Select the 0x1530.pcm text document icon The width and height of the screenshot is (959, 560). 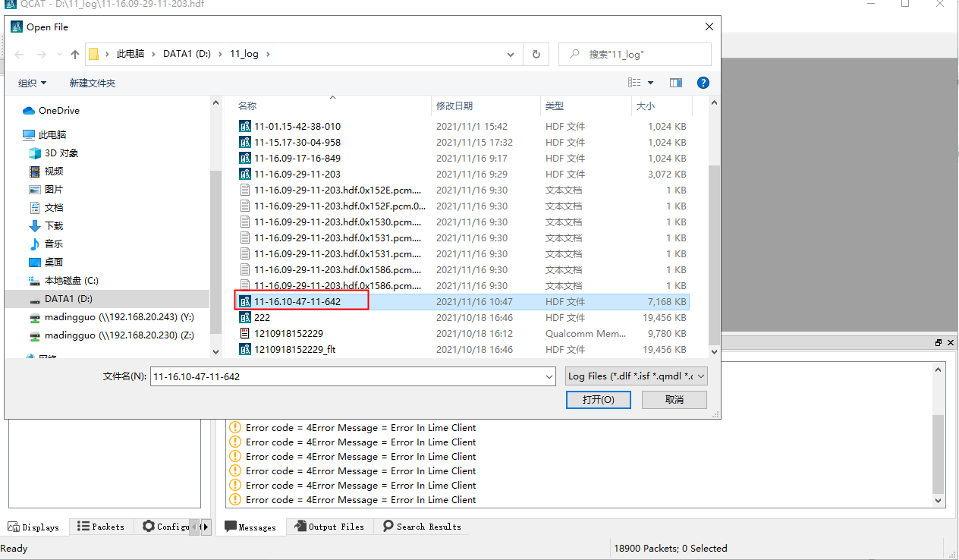245,222
